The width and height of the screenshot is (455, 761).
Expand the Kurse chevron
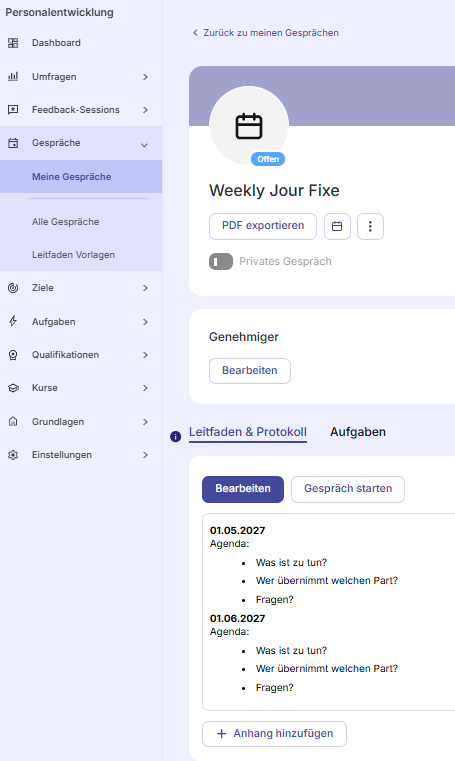click(145, 388)
